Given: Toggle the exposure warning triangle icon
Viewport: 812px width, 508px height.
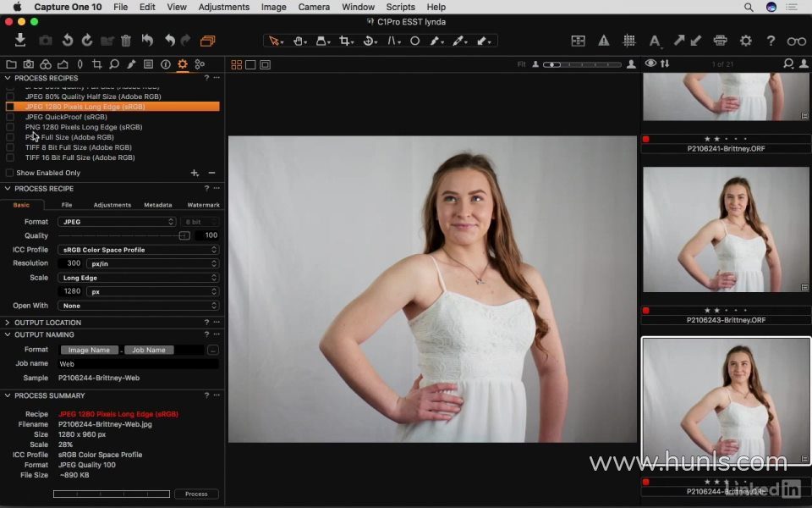Looking at the screenshot, I should [x=604, y=41].
